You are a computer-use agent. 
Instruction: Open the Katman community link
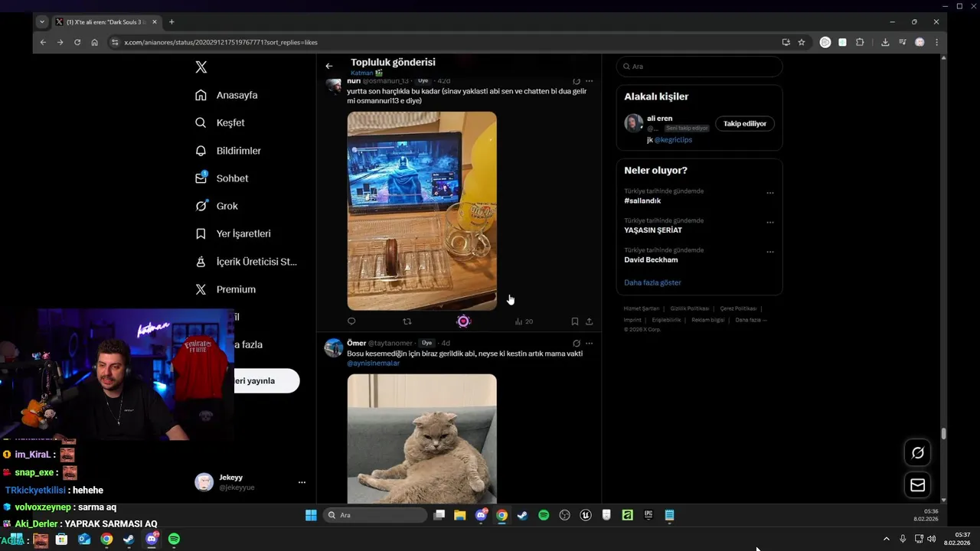tap(366, 73)
